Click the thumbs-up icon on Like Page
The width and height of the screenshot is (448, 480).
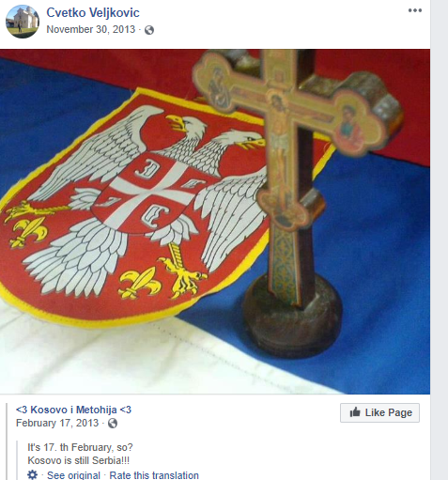355,412
